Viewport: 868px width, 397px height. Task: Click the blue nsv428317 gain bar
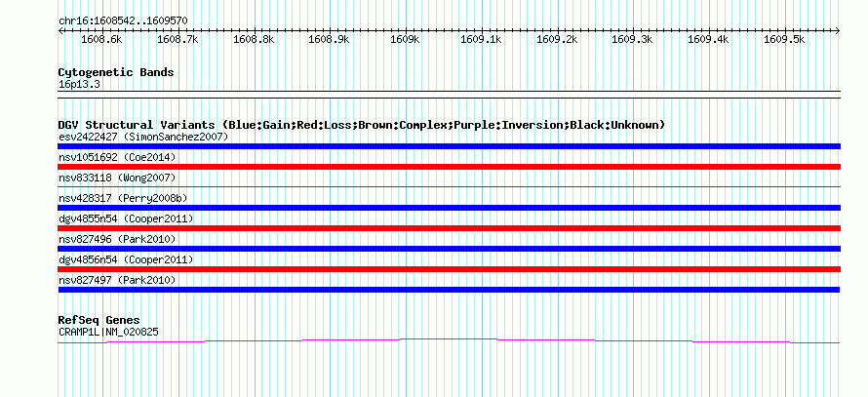pyautogui.click(x=449, y=208)
